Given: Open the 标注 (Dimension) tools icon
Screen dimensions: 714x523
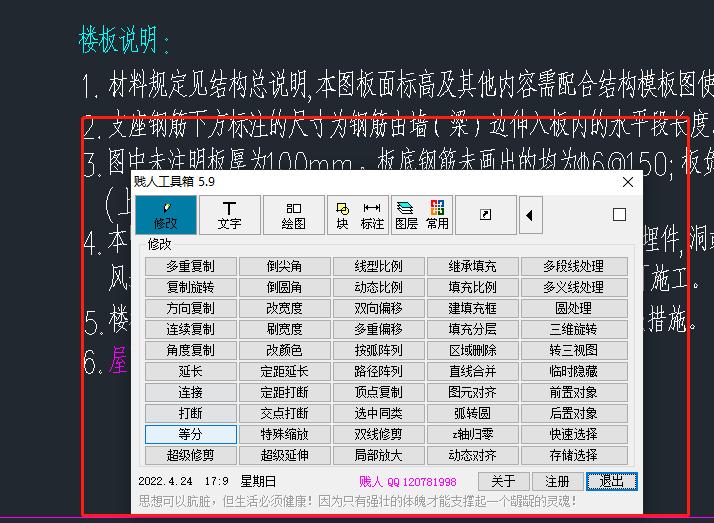Looking at the screenshot, I should coord(372,215).
